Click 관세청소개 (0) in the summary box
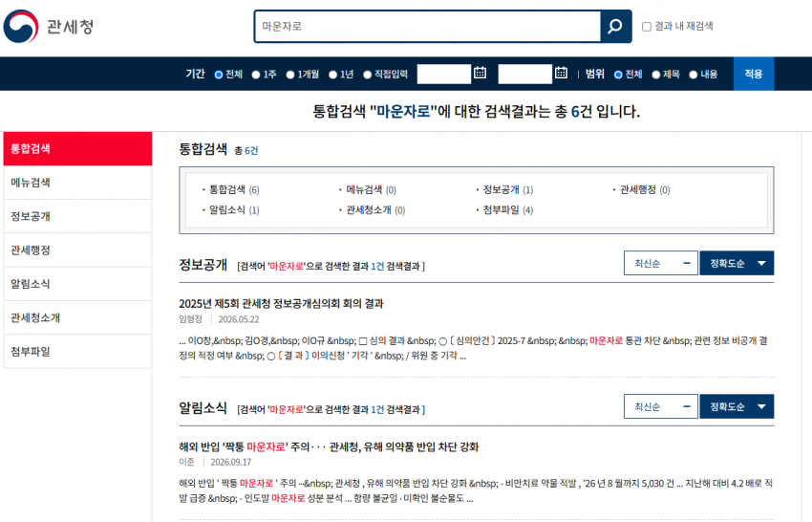812x522 pixels. pyautogui.click(x=375, y=210)
